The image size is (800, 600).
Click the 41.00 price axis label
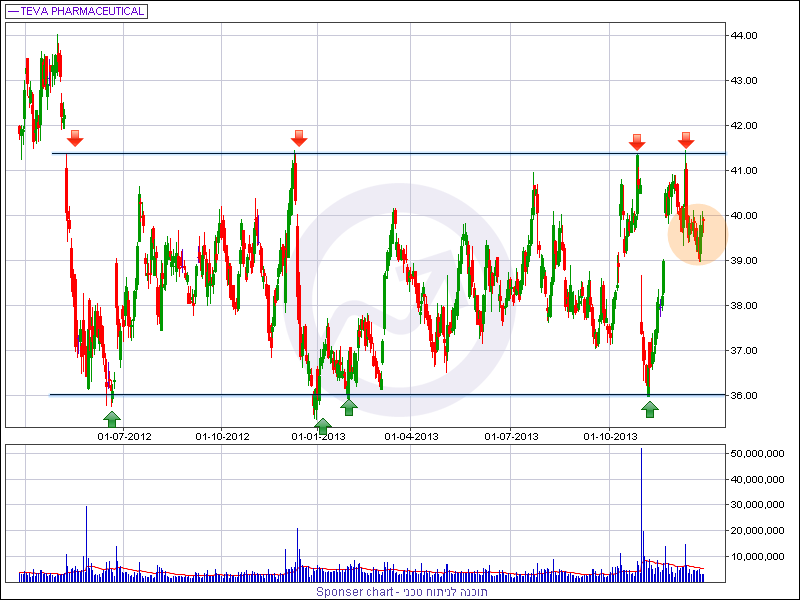pos(744,170)
